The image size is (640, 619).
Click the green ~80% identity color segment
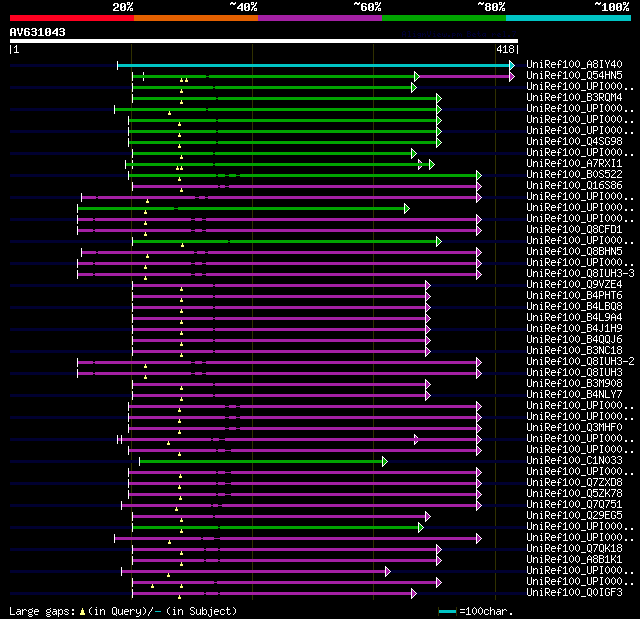[444, 18]
